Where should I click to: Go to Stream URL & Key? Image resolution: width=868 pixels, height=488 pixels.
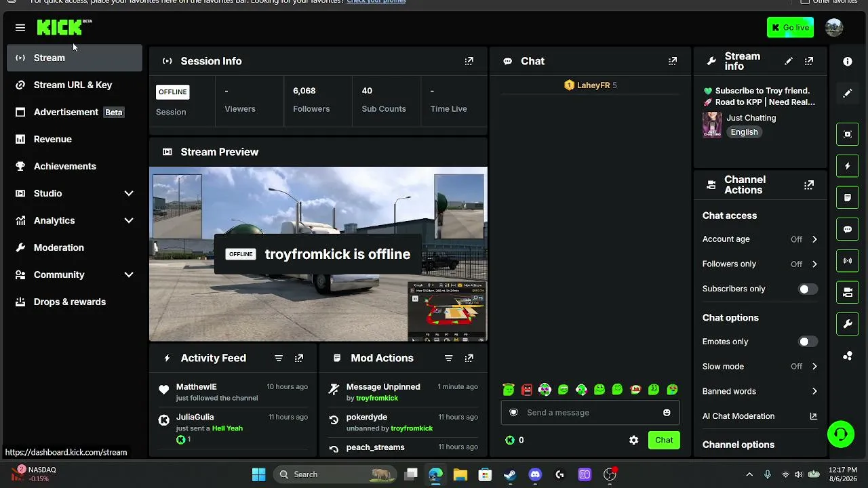(x=75, y=85)
